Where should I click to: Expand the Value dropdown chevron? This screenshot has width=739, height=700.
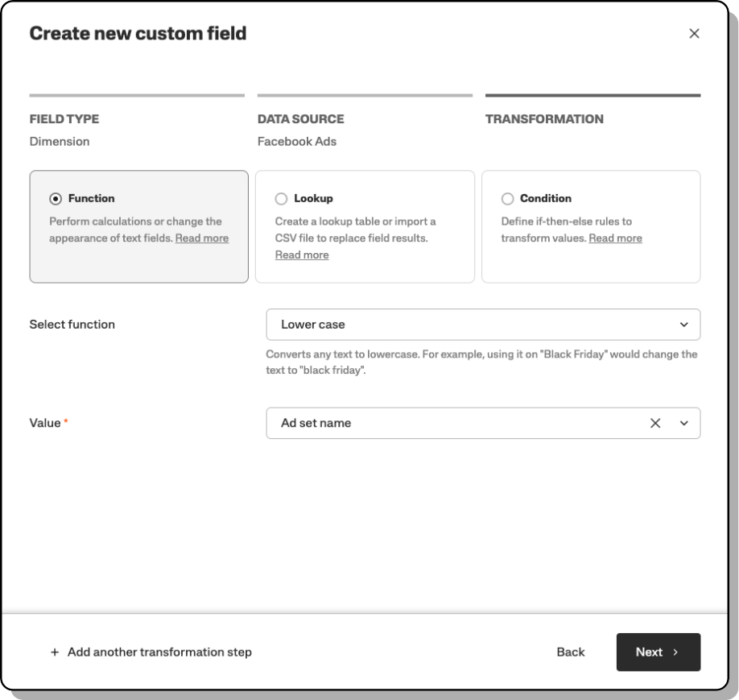pos(684,423)
